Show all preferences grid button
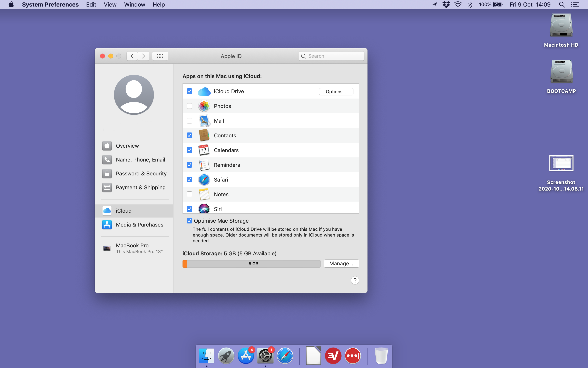The height and width of the screenshot is (368, 588). pyautogui.click(x=160, y=56)
